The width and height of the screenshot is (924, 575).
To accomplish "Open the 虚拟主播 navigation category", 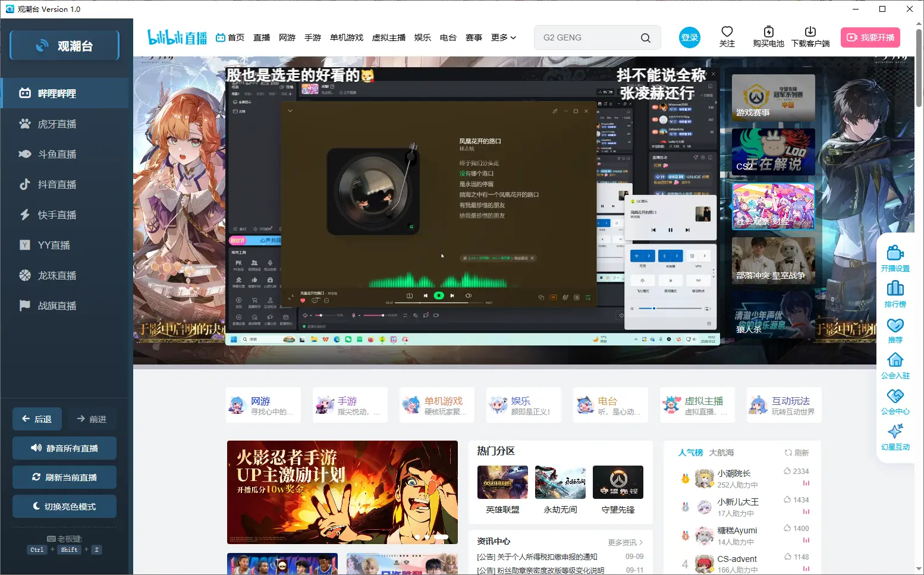I will [389, 37].
